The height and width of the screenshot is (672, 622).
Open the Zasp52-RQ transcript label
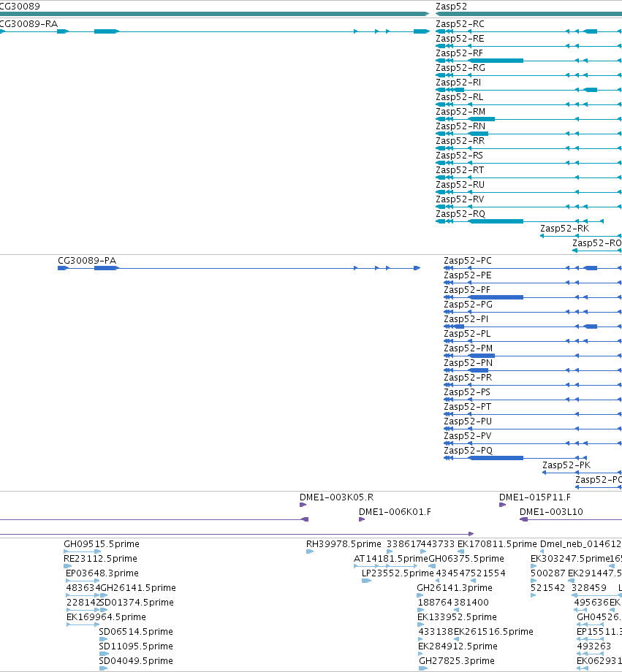coord(460,214)
